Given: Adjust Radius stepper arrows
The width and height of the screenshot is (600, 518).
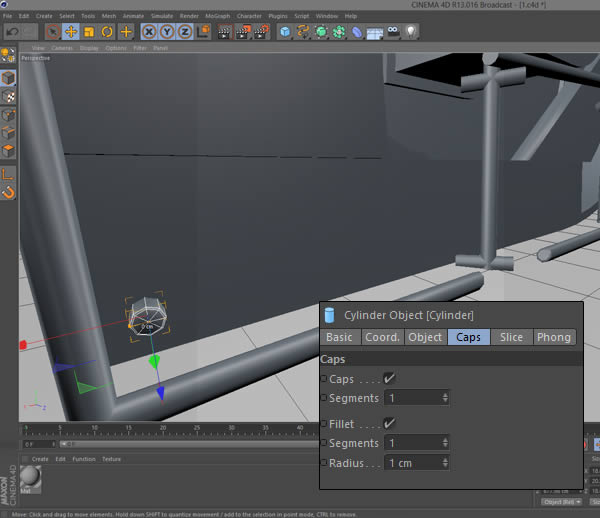Looking at the screenshot, I should (445, 463).
